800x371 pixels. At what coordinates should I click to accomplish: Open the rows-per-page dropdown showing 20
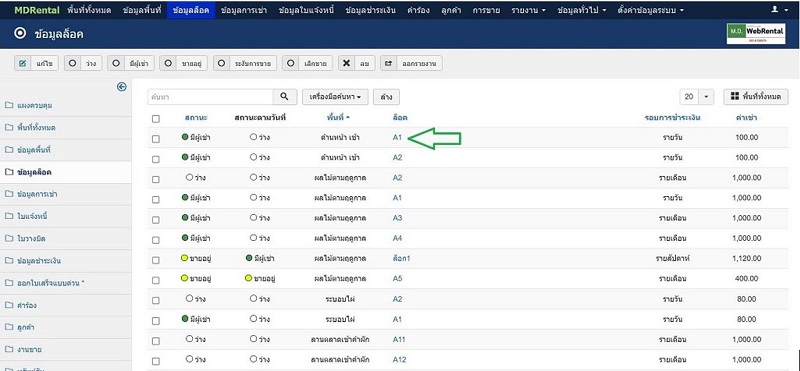click(x=696, y=96)
